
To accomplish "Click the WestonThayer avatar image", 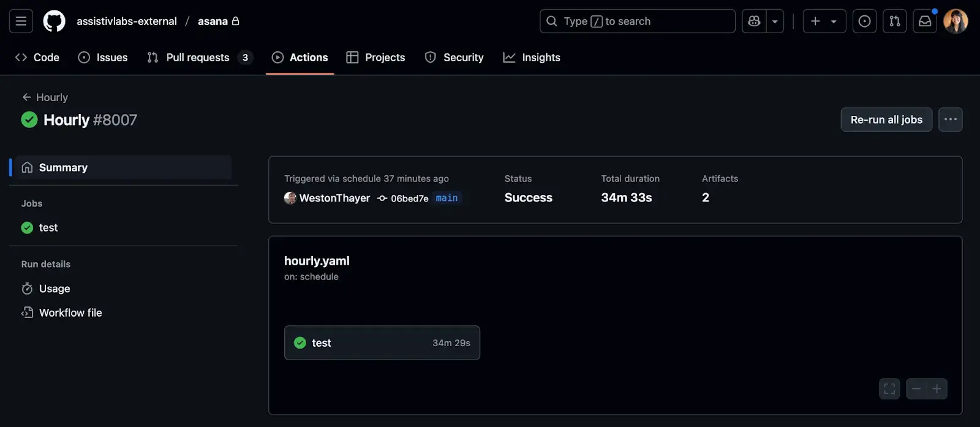I will [290, 198].
